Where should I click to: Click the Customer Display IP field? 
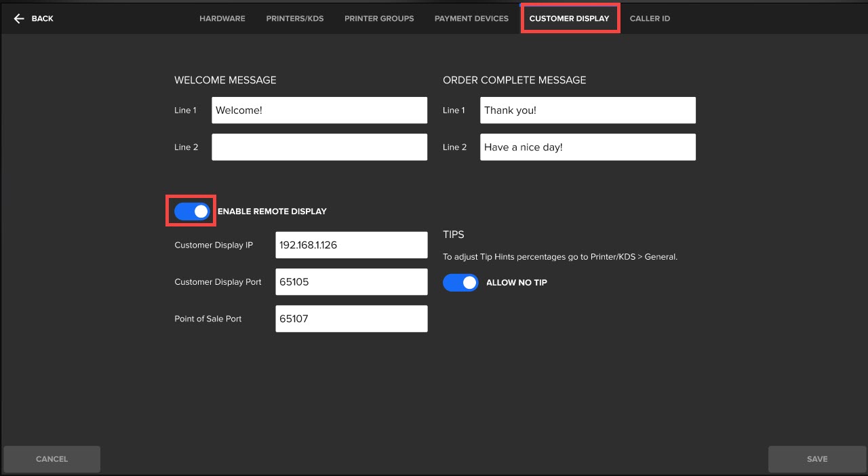coord(351,245)
